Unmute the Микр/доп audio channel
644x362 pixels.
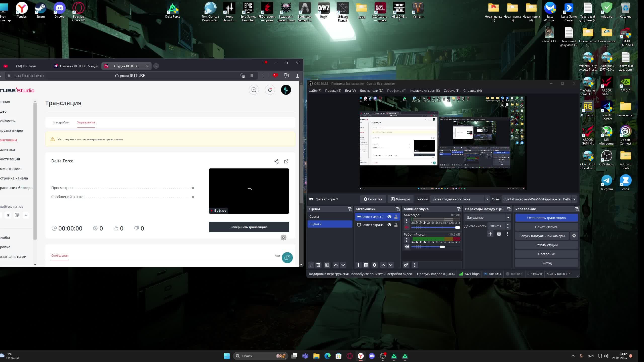(x=407, y=228)
